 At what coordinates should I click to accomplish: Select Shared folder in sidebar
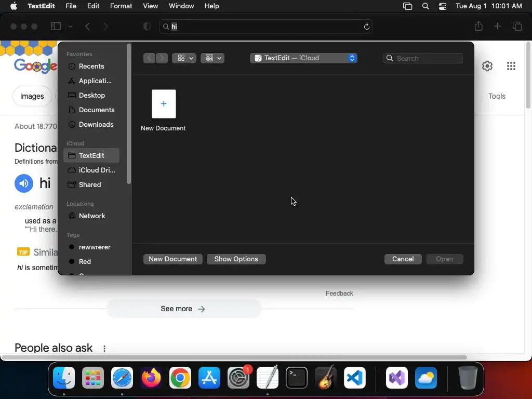91,184
